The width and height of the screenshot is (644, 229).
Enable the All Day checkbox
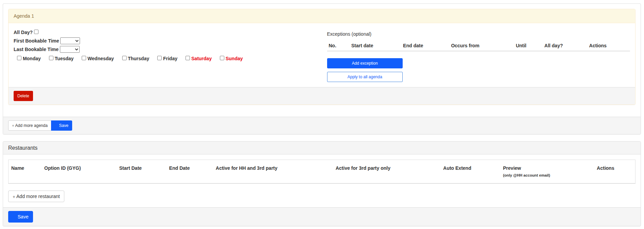pos(36,32)
